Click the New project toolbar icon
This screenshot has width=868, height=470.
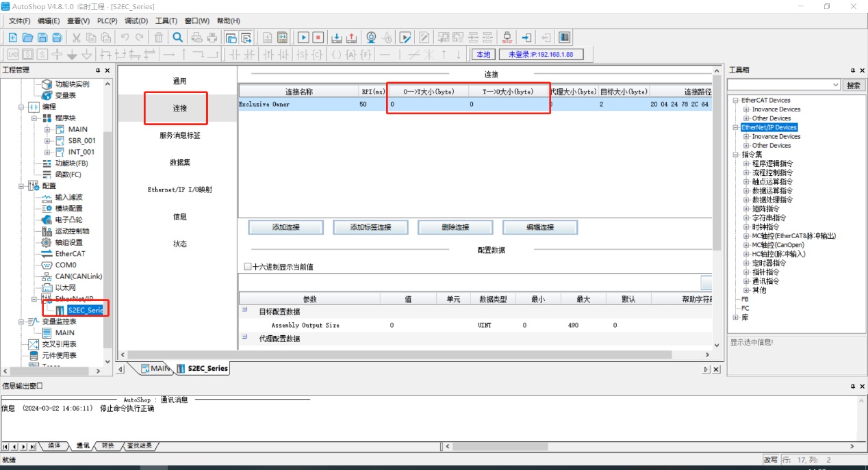(12, 38)
